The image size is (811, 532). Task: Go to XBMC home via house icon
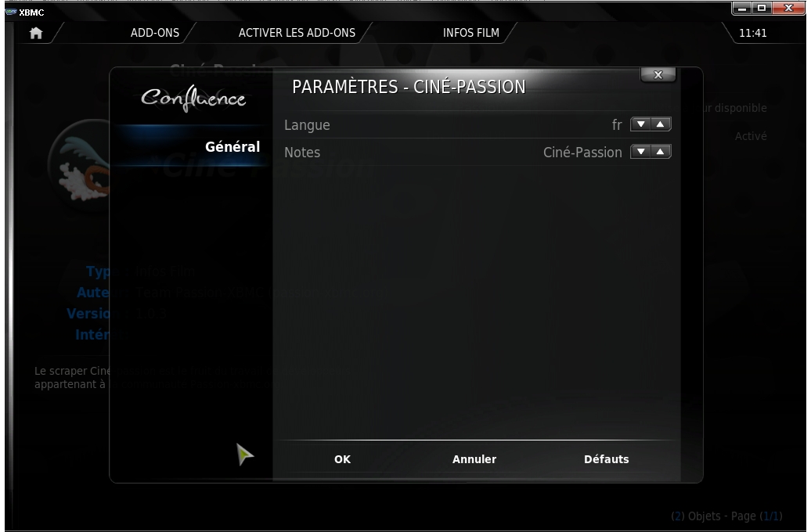click(36, 33)
